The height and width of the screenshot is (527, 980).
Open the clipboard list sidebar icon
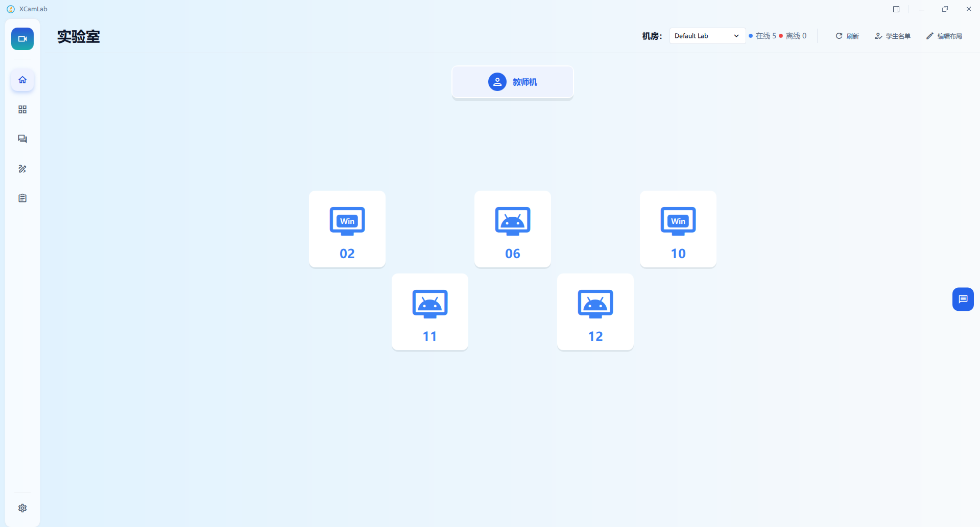coord(22,198)
